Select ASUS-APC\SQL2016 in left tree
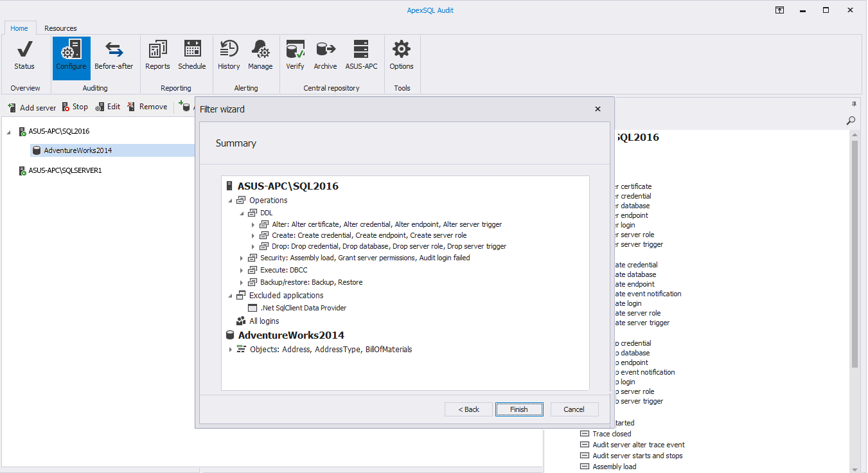This screenshot has height=473, width=868. 58,131
